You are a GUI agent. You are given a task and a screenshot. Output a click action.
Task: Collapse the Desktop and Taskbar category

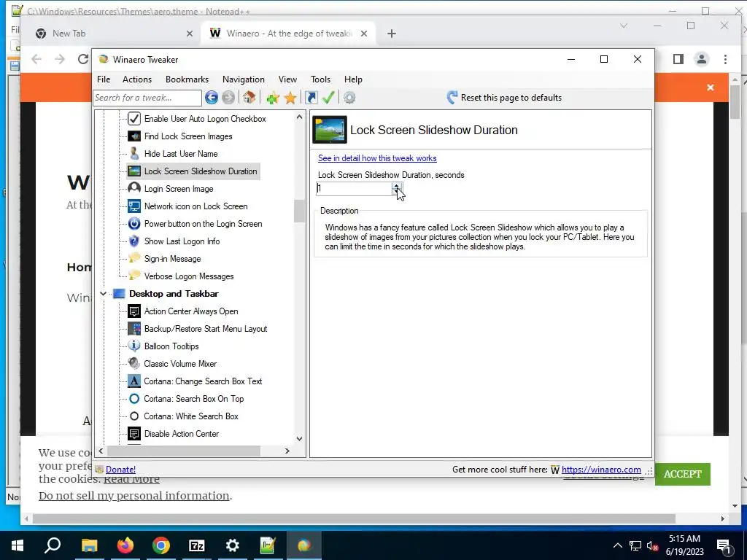tap(103, 294)
